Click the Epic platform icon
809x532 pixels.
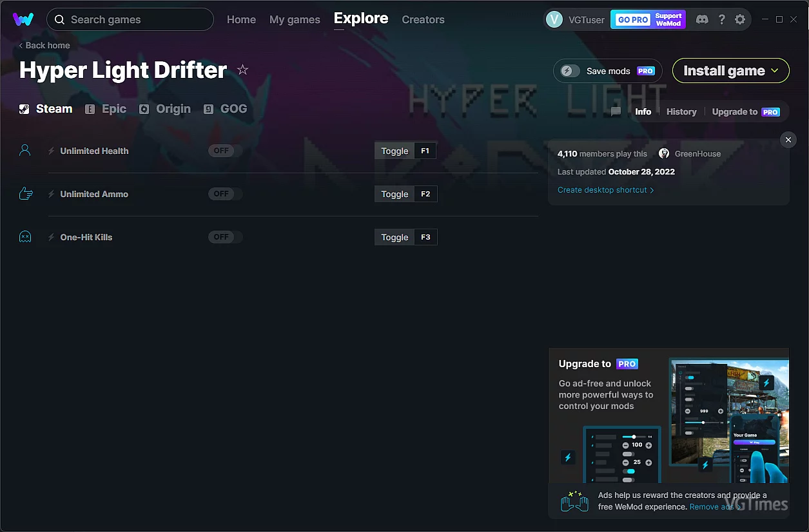(x=90, y=109)
